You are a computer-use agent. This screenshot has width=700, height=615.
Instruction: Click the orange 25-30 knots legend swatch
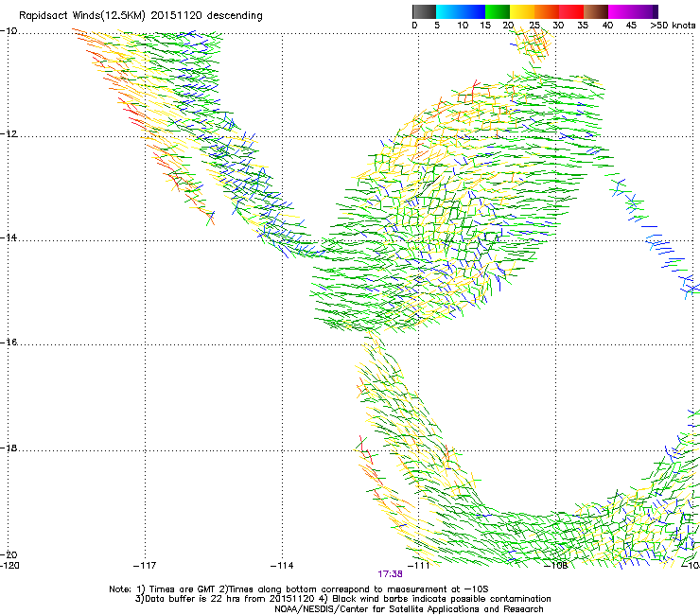point(547,11)
